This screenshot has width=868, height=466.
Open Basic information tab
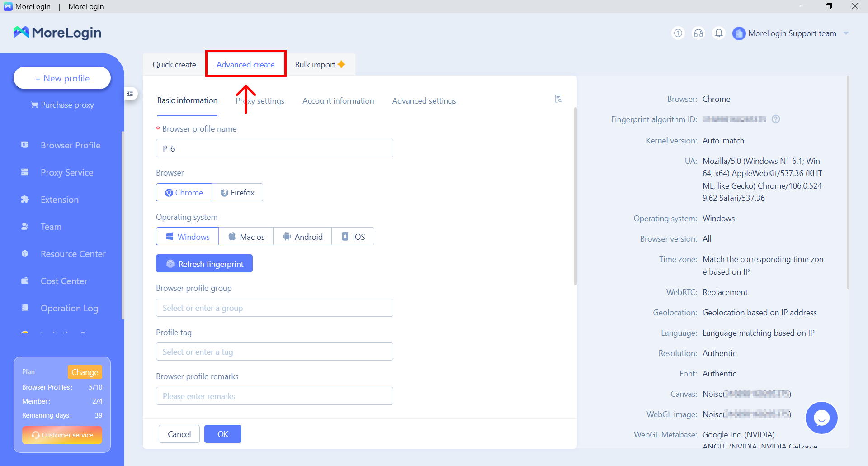pyautogui.click(x=187, y=100)
